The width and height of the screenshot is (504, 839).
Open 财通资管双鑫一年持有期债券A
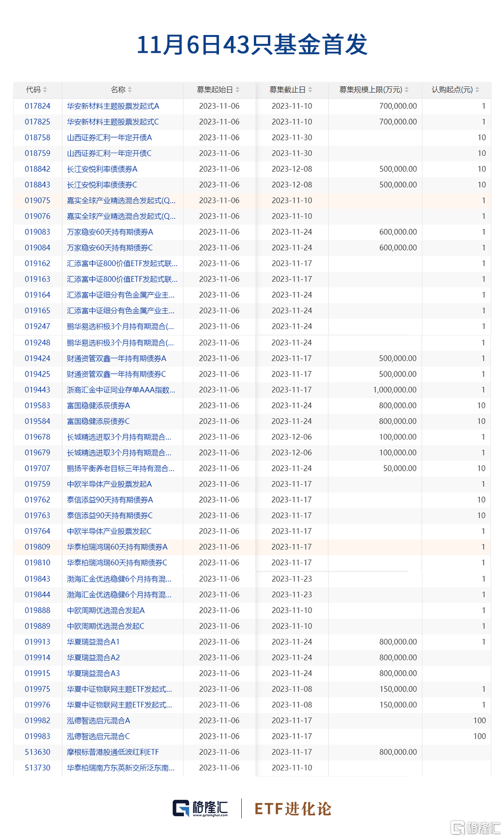[x=117, y=358]
